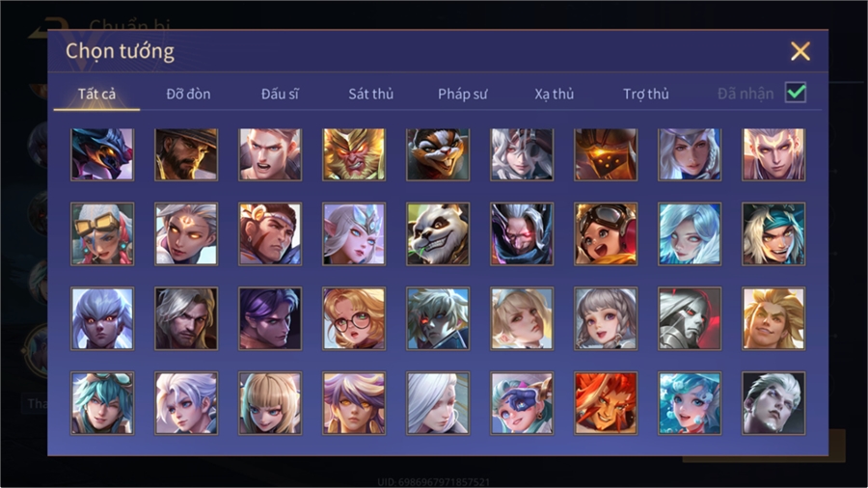Image resolution: width=868 pixels, height=488 pixels.
Task: Select the golden armored helmet hero
Action: 606,154
